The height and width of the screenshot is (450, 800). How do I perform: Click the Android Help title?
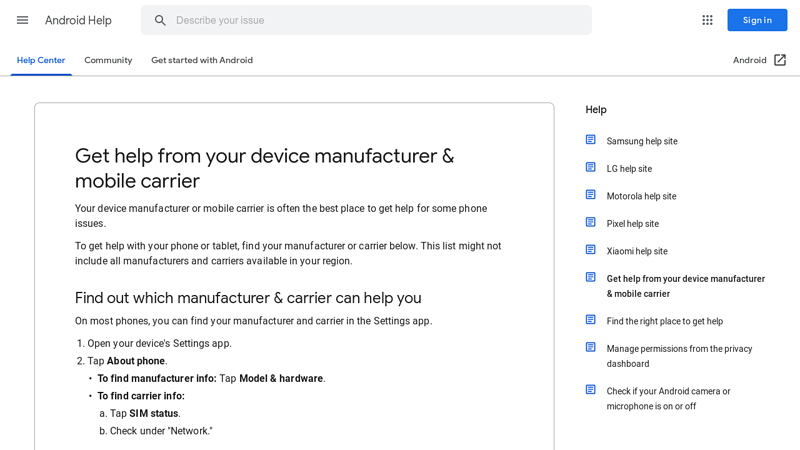pos(78,20)
